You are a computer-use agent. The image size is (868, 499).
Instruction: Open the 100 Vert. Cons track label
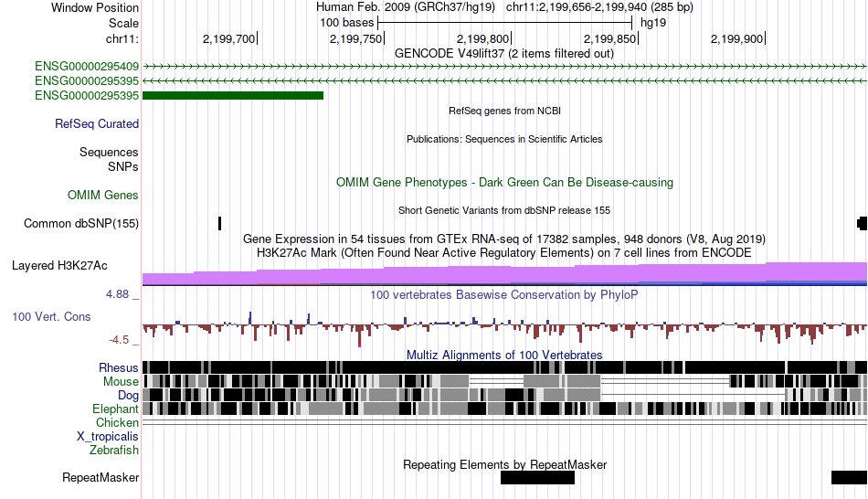pyautogui.click(x=51, y=317)
